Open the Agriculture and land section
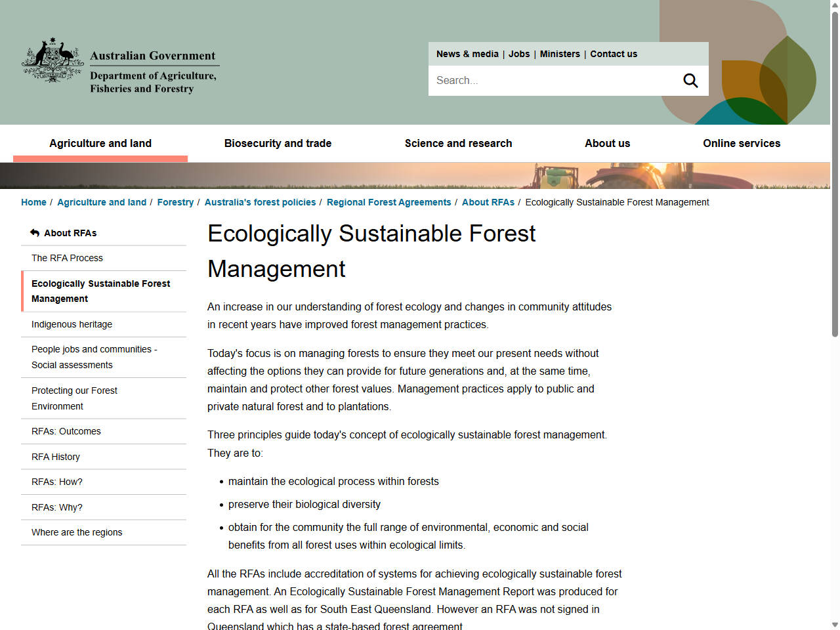 (100, 143)
